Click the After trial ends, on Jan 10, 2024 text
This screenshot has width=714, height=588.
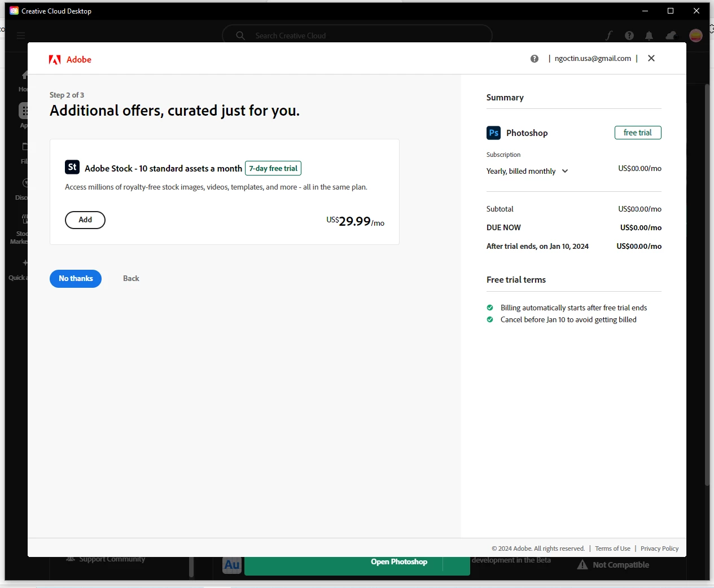(x=537, y=246)
